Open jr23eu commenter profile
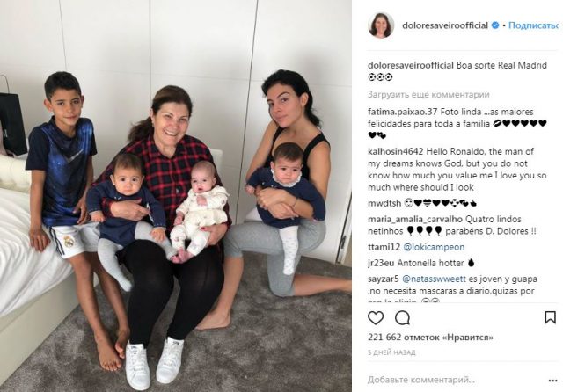The height and width of the screenshot is (392, 563). click(x=381, y=264)
